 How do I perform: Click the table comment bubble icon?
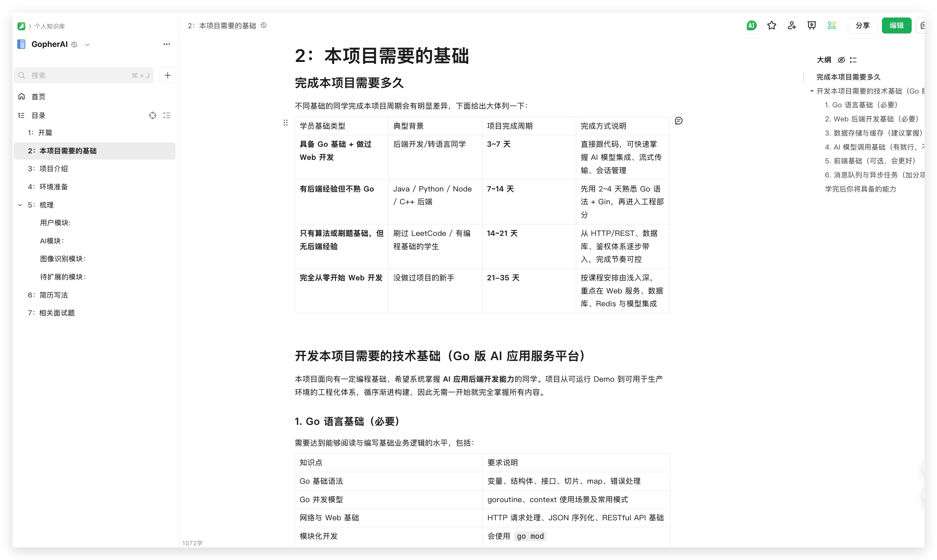click(x=678, y=121)
